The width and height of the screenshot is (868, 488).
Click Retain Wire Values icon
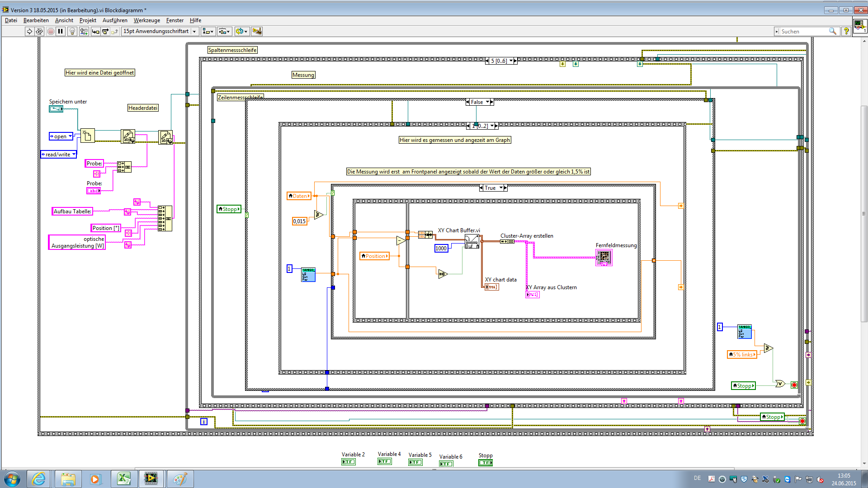(84, 31)
